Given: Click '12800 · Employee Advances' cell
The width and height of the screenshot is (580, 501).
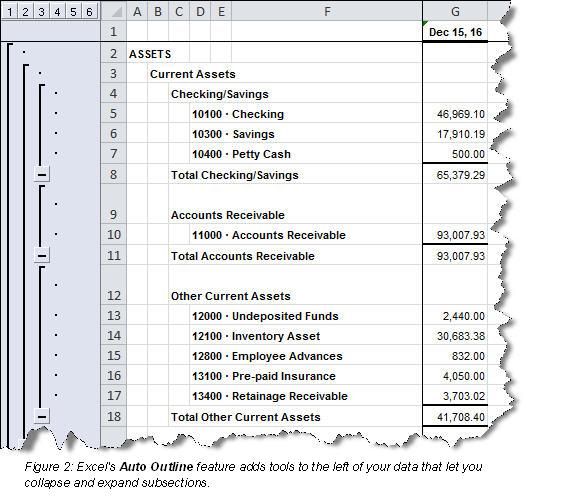Looking at the screenshot, I should pos(267,356).
